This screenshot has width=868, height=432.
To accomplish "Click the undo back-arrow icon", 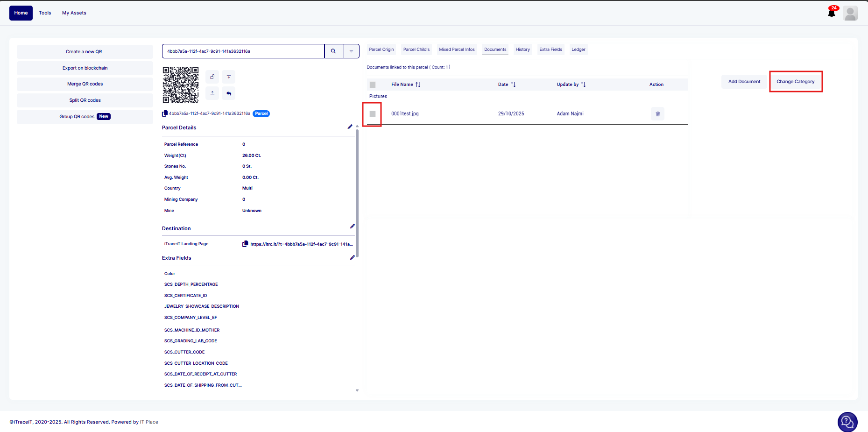I will point(229,93).
